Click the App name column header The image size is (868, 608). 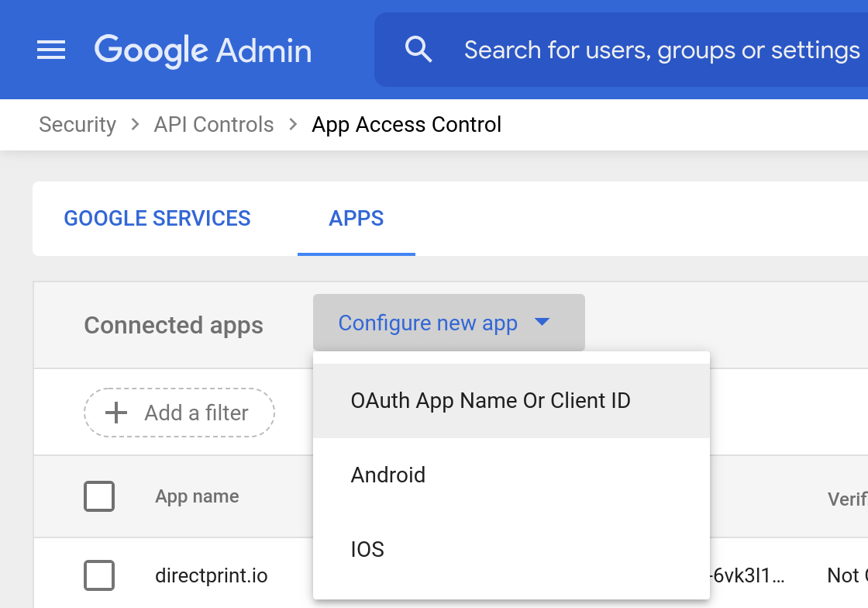click(197, 496)
